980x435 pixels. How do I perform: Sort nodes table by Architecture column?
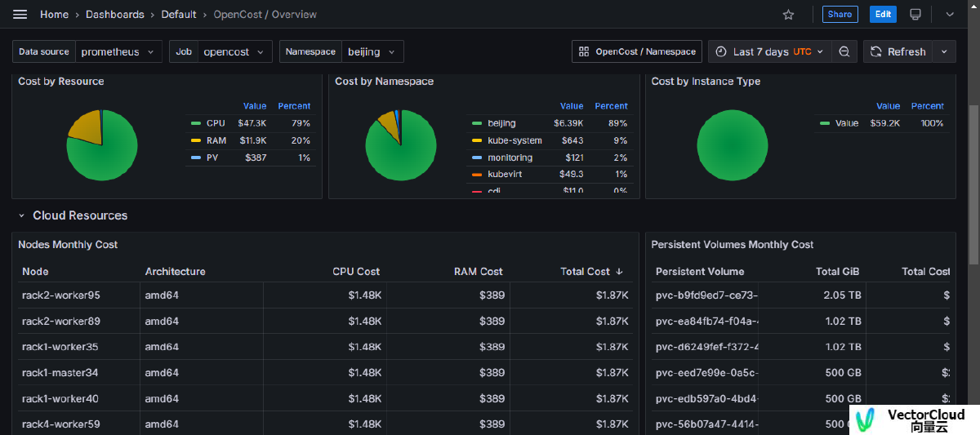175,272
